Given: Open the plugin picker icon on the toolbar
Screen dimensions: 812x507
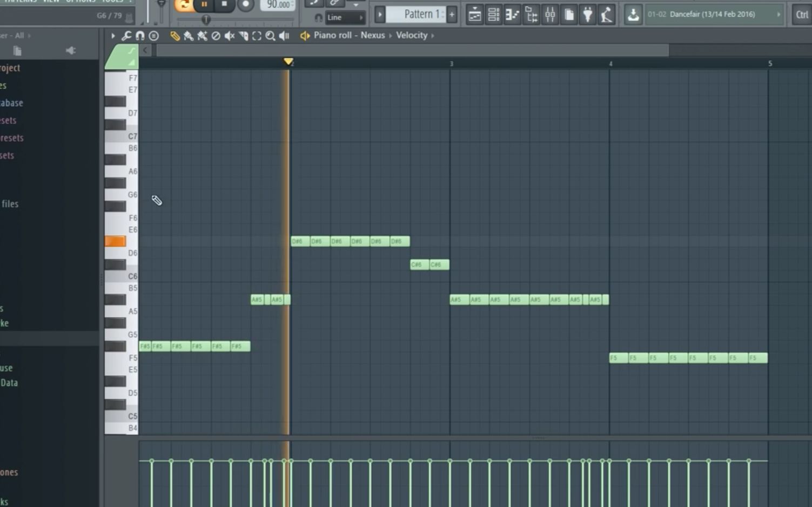Looking at the screenshot, I should (x=588, y=15).
